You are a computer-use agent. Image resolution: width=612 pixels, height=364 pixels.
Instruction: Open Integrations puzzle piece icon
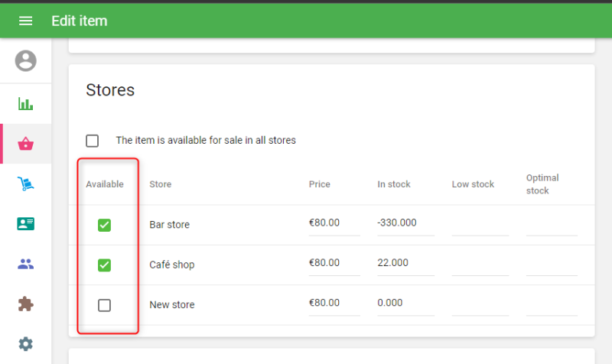click(25, 304)
